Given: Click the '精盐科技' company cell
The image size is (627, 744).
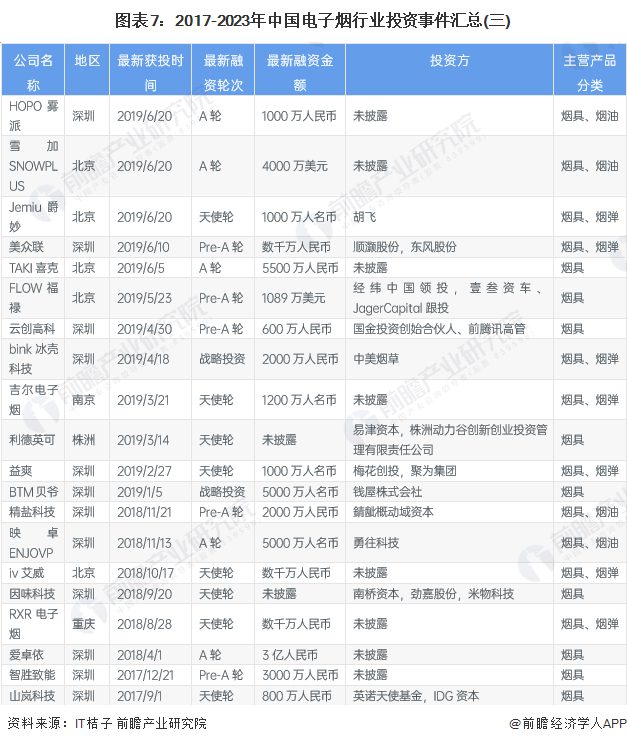Looking at the screenshot, I should tap(32, 512).
